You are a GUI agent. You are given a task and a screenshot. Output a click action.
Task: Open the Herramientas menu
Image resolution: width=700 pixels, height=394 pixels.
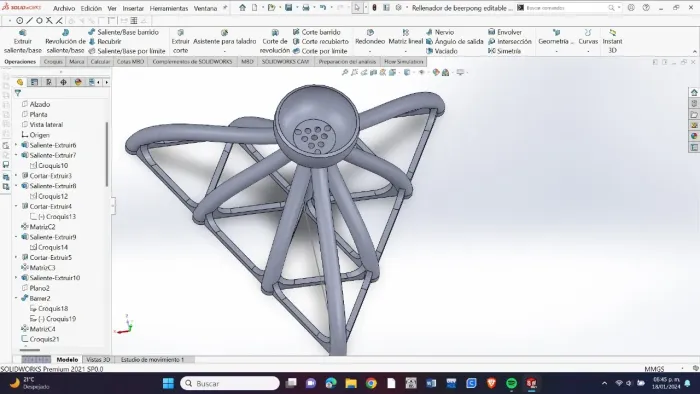(x=169, y=8)
